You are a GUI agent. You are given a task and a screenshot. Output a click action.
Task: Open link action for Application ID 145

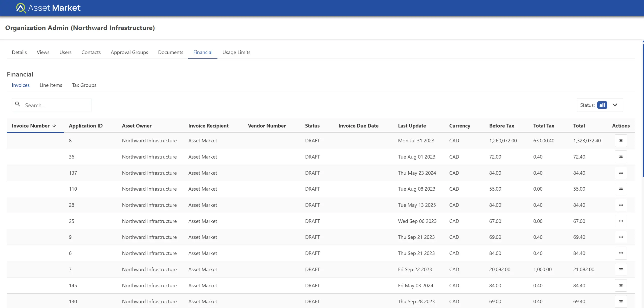621,286
